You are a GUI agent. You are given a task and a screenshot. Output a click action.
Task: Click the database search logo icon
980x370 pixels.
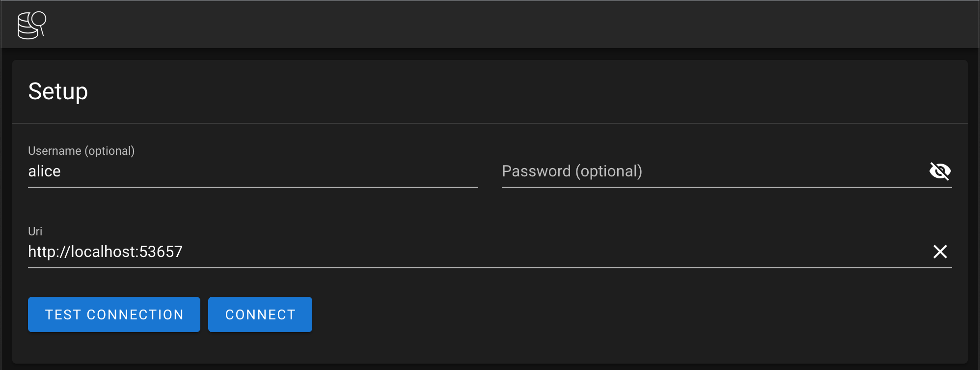point(32,25)
